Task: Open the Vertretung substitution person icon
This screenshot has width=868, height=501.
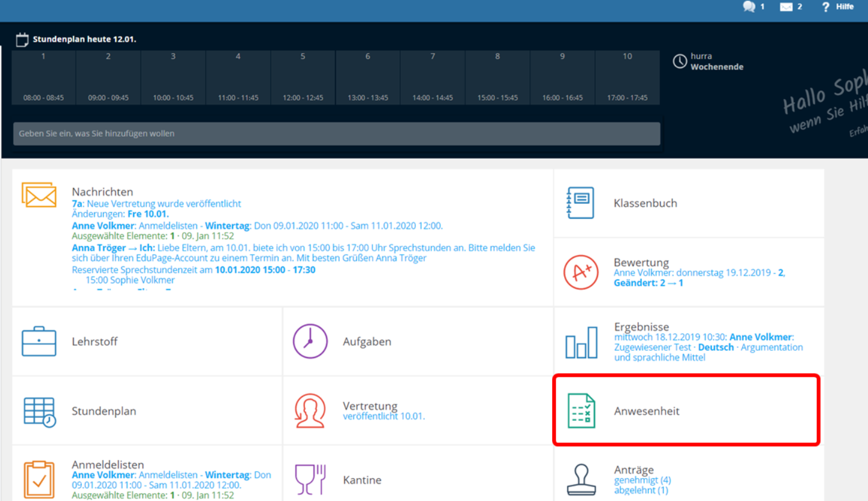Action: [x=310, y=411]
